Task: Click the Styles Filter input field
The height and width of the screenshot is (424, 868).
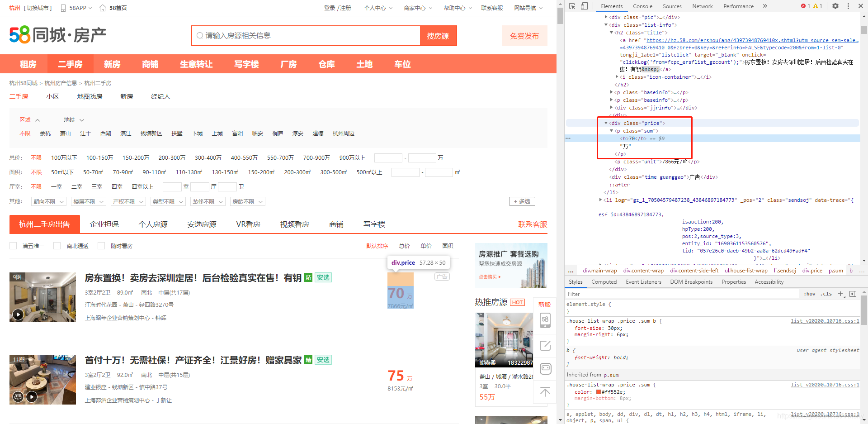Action: point(682,294)
